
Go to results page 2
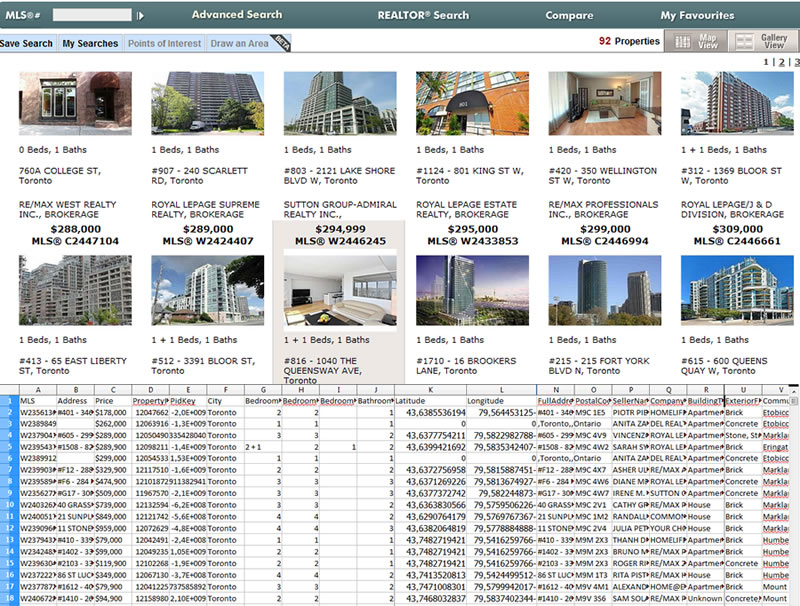click(781, 62)
